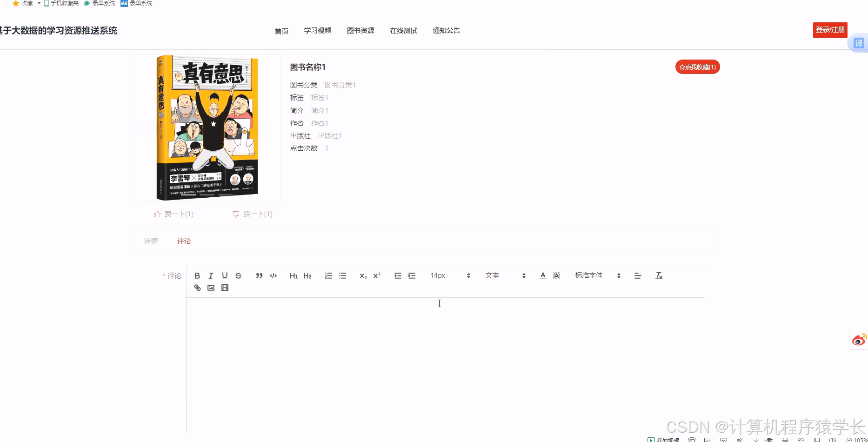Apply Heading 2 style
This screenshot has width=868, height=442.
tap(307, 275)
